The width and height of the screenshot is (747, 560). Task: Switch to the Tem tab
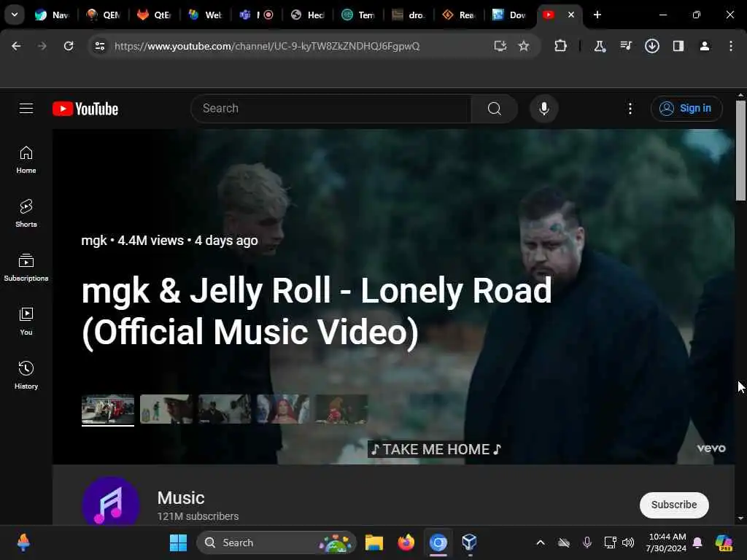[359, 15]
